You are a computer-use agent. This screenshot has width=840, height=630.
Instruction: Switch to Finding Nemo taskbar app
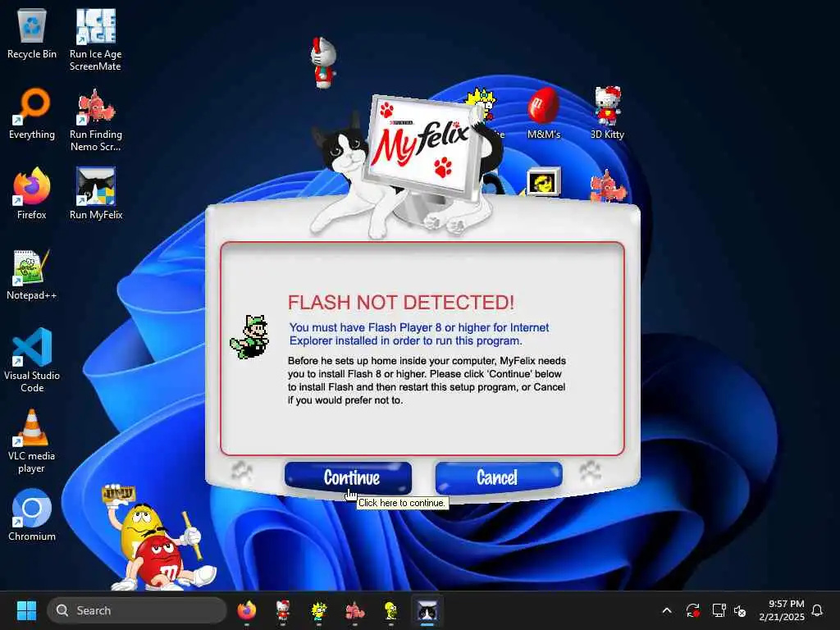point(354,610)
